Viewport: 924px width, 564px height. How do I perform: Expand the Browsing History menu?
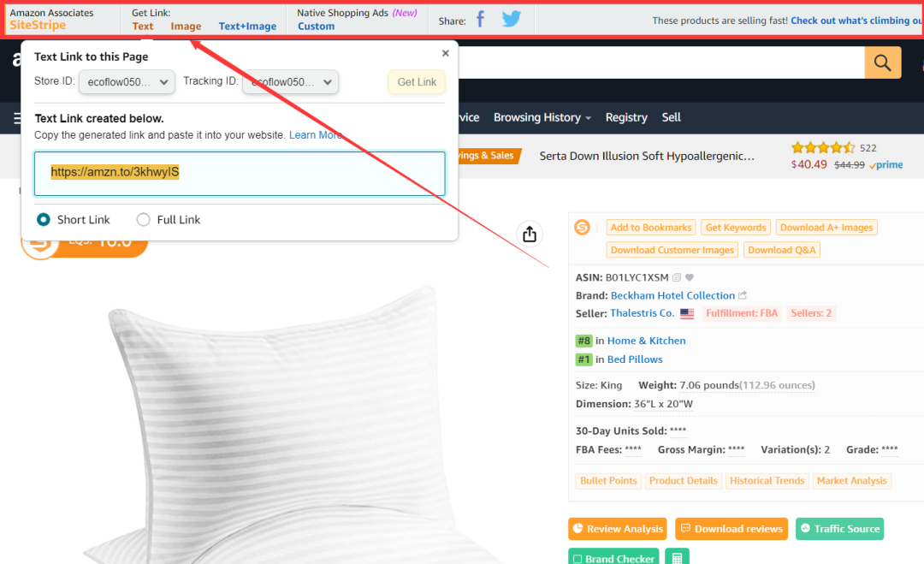(x=542, y=117)
